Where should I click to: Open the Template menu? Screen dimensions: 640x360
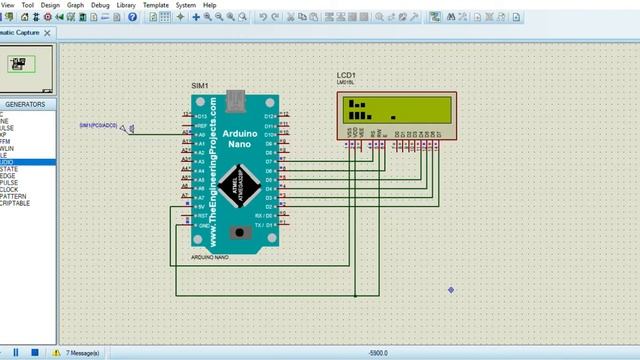click(x=156, y=5)
